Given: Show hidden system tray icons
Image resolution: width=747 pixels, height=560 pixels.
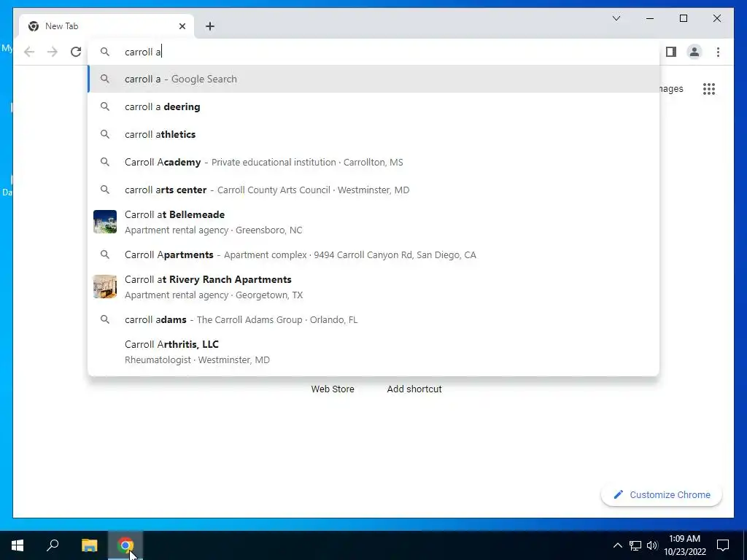Looking at the screenshot, I should 617,545.
